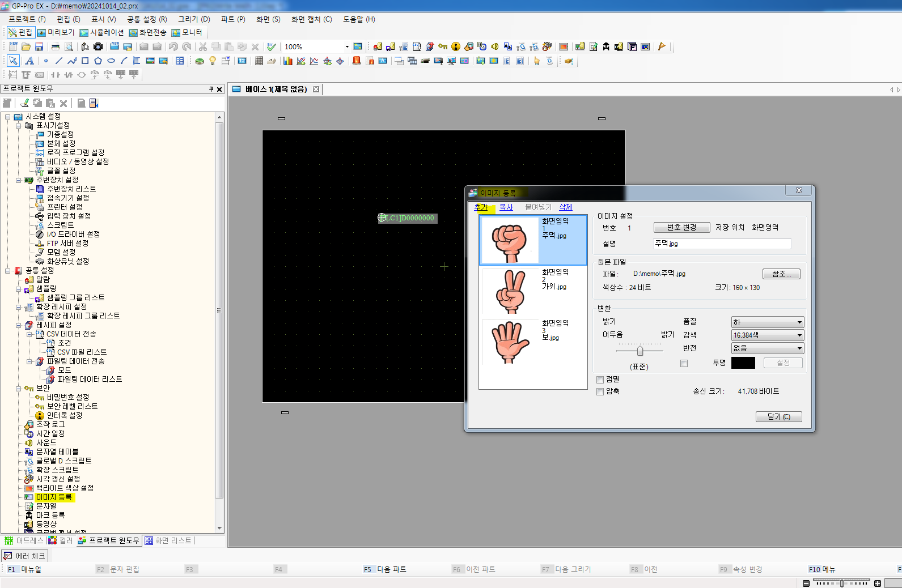Viewport: 902px width, 588px height.
Task: Open the 도움말(H) menu
Action: tap(359, 19)
